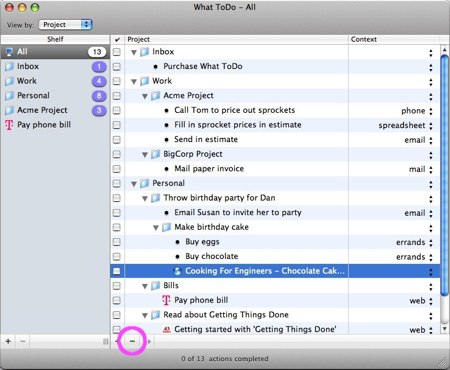
Task: Click the mail context of Mail paper invoice
Action: click(x=417, y=169)
